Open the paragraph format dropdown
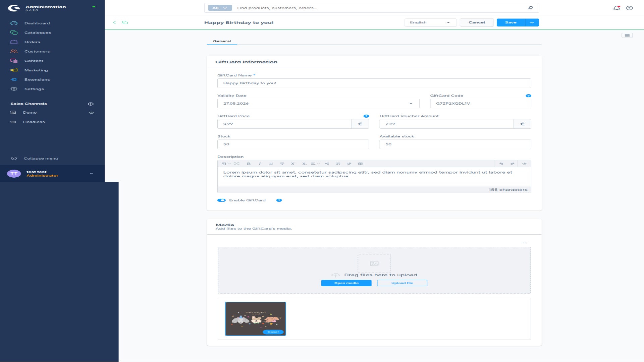This screenshot has width=644, height=362. point(226,164)
